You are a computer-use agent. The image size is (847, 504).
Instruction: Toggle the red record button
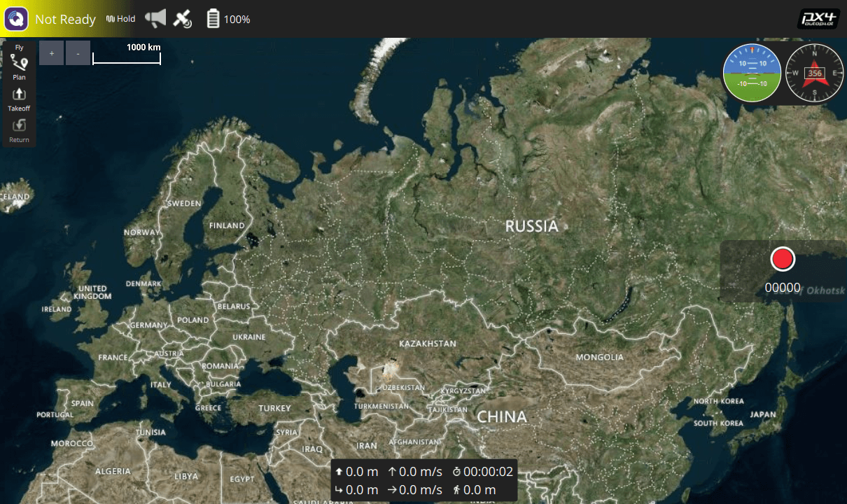pos(782,259)
